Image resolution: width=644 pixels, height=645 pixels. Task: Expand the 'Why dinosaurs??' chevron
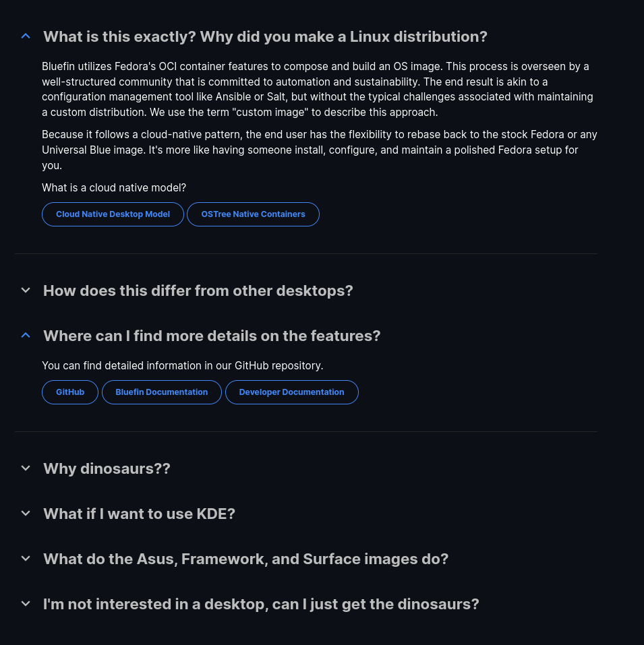coord(26,468)
